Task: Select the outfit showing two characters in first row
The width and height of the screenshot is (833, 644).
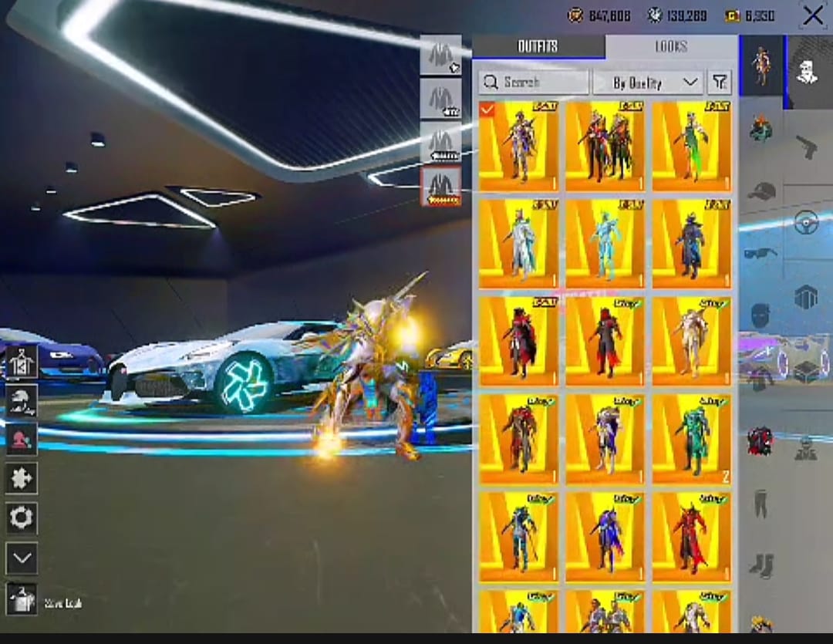Action: click(605, 146)
